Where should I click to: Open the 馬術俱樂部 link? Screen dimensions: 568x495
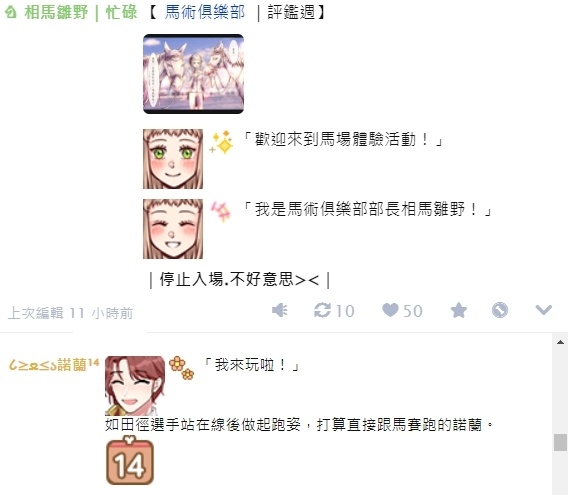(x=205, y=12)
